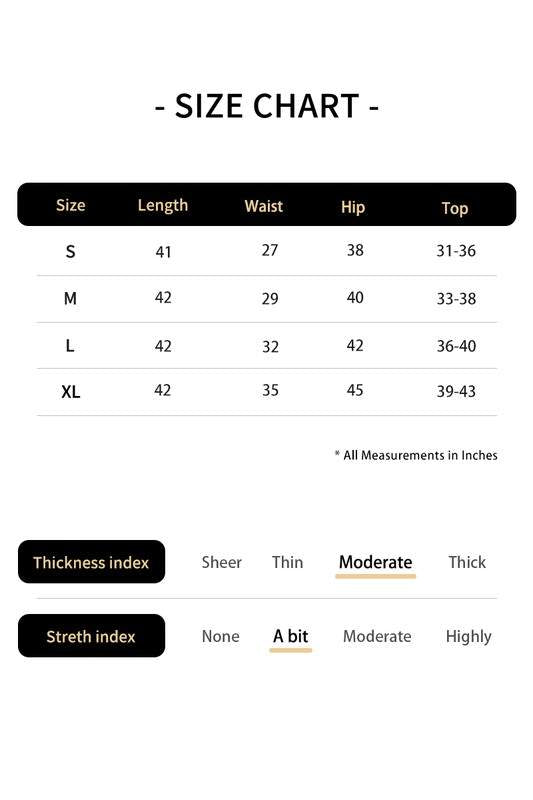Choose Sheer thickness option

point(221,562)
